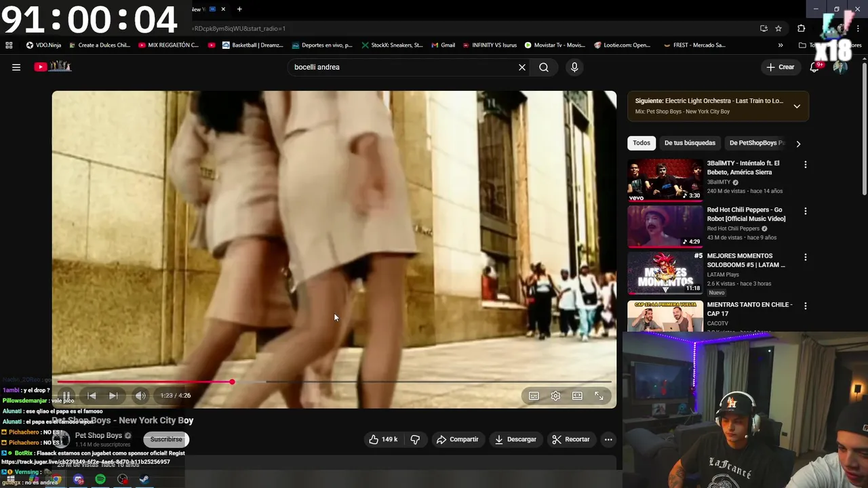Screen dimensions: 868x488
Task: Enter full screen in the player
Action: [599, 396]
